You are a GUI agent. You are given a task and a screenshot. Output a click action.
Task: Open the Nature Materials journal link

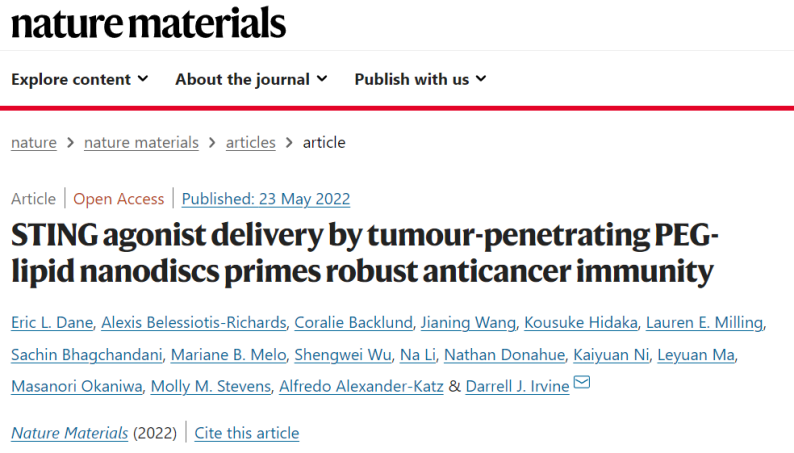click(70, 433)
